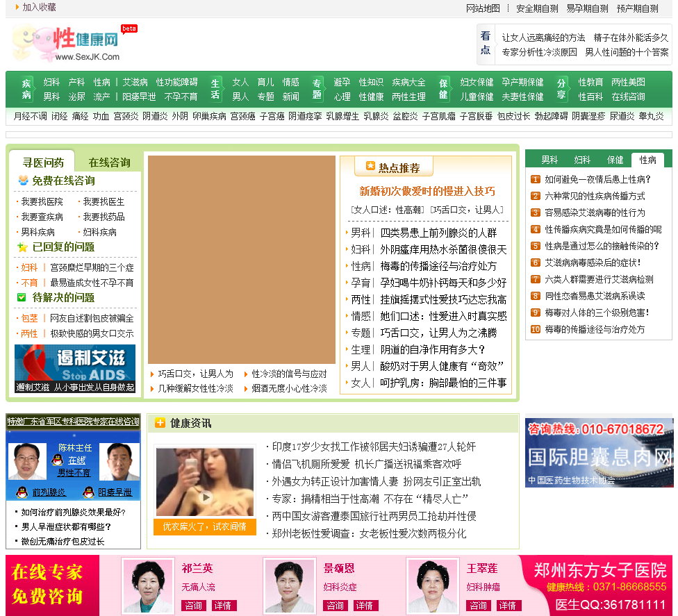This screenshot has height=616, width=678.
Task: Open 六类人群需要进行艾滋病检测 article
Action: [599, 280]
